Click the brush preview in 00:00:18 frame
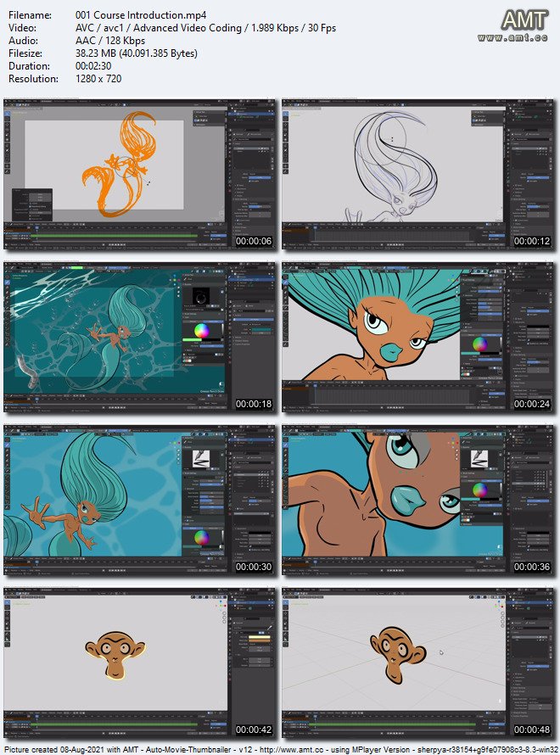The height and width of the screenshot is (755, 560). point(201,297)
